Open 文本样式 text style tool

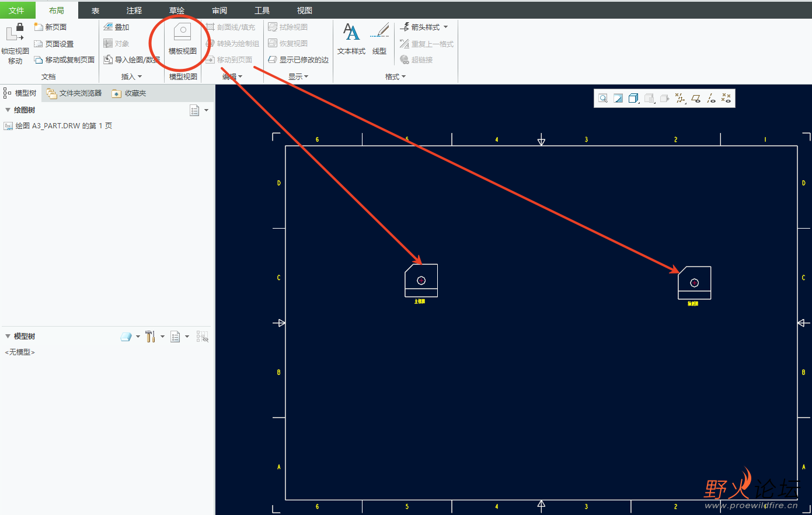pos(351,39)
